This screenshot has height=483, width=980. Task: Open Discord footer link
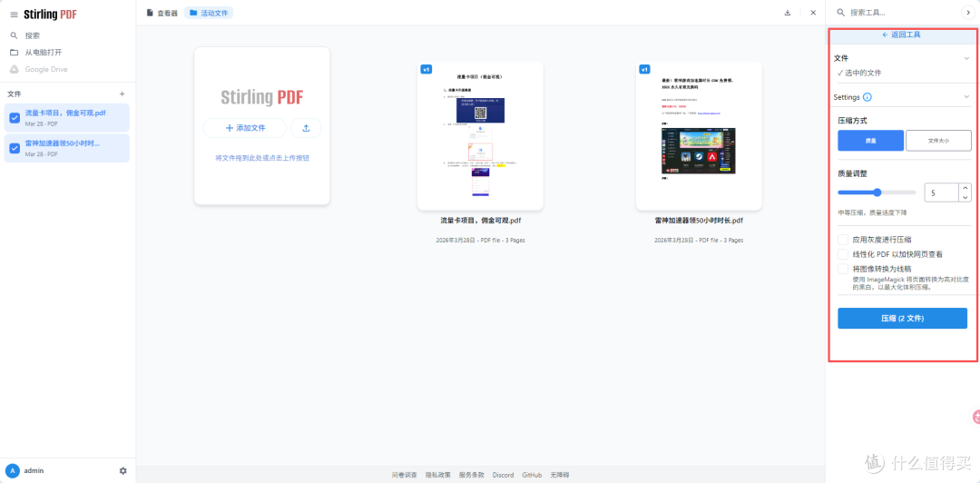click(x=503, y=475)
